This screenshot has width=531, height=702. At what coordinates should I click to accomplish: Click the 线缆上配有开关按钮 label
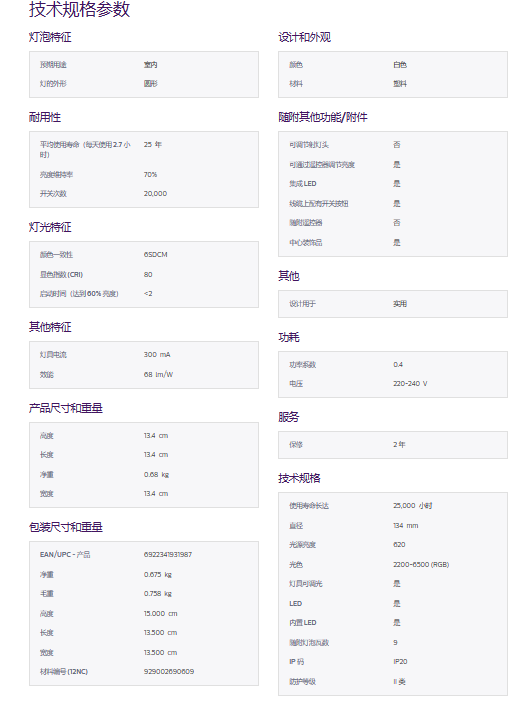(319, 203)
